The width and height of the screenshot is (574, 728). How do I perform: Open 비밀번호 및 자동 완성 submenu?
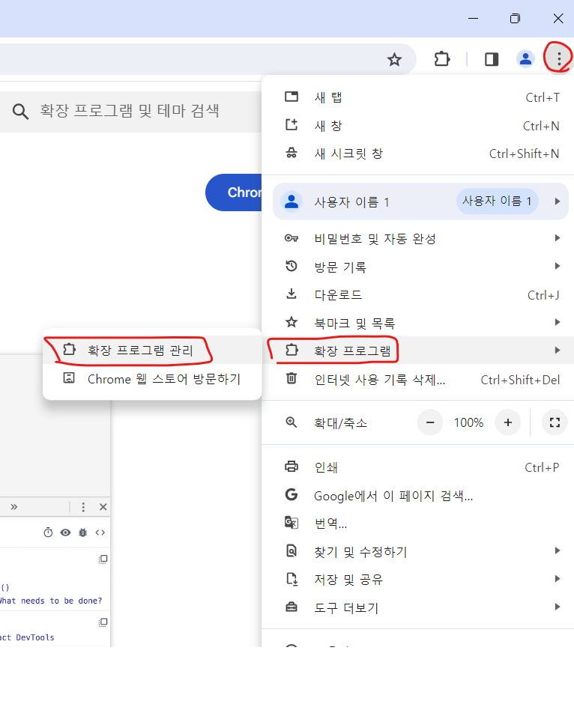click(418, 238)
